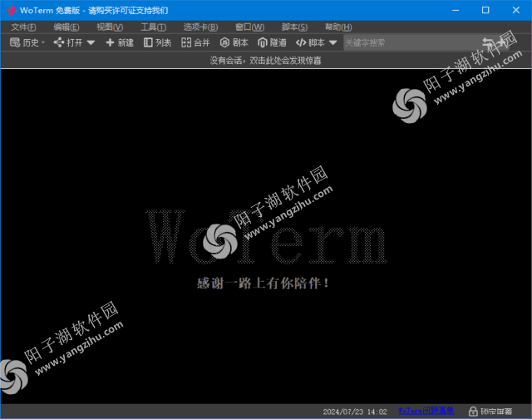The height and width of the screenshot is (419, 532).
Task: Open the 工具(T) menu
Action: click(153, 27)
